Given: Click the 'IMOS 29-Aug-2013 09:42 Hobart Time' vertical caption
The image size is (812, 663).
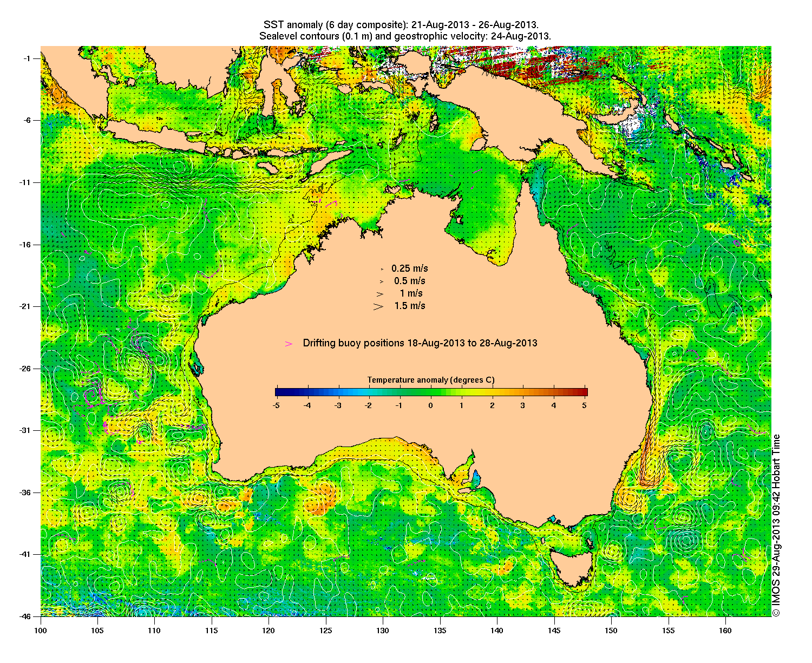Looking at the screenshot, I should coord(776,524).
